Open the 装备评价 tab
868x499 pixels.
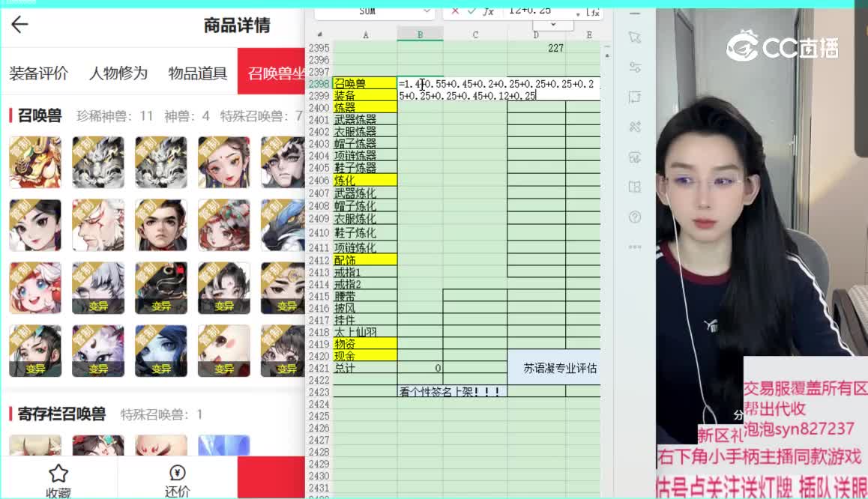click(38, 73)
